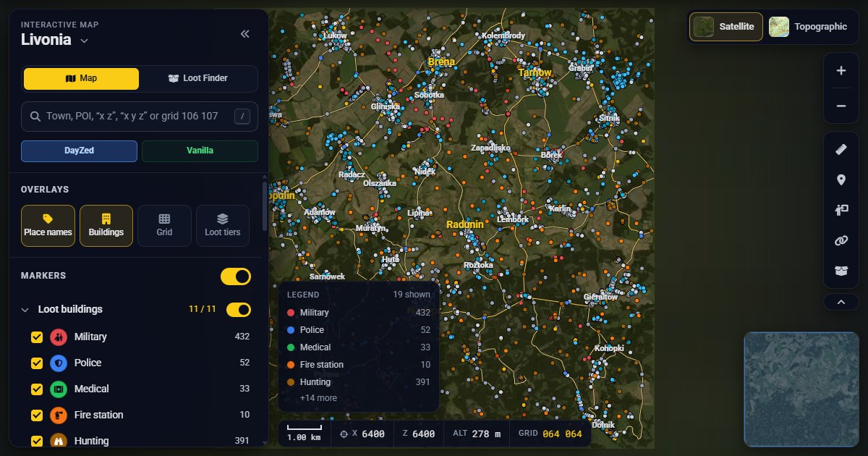Copy map link with chain icon
868x456 pixels.
click(x=841, y=241)
